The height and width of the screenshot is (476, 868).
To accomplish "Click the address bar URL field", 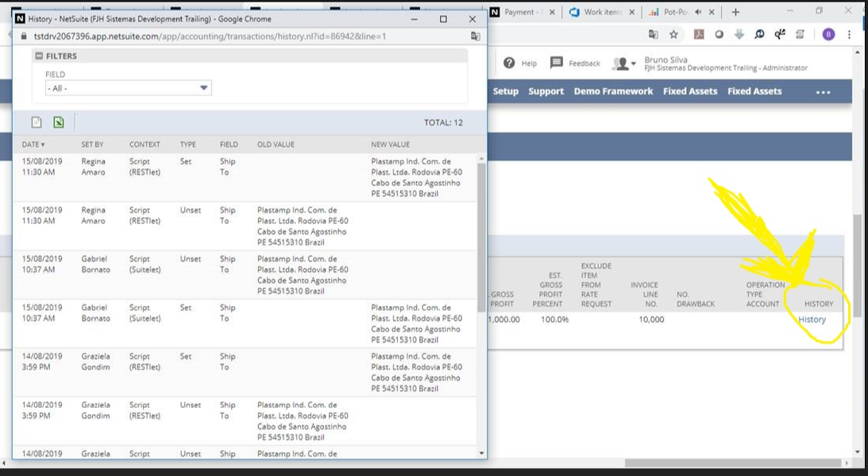I will click(238, 37).
